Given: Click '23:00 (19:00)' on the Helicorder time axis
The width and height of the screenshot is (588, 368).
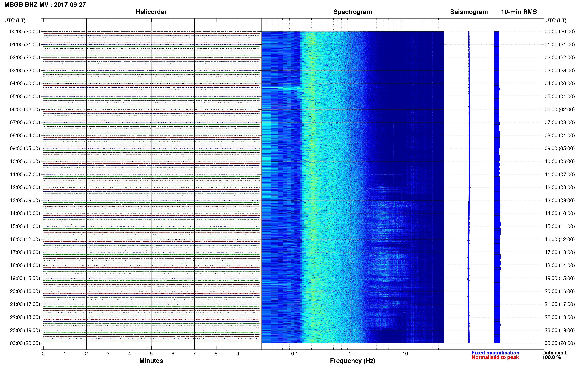Looking at the screenshot, I should coord(25,330).
